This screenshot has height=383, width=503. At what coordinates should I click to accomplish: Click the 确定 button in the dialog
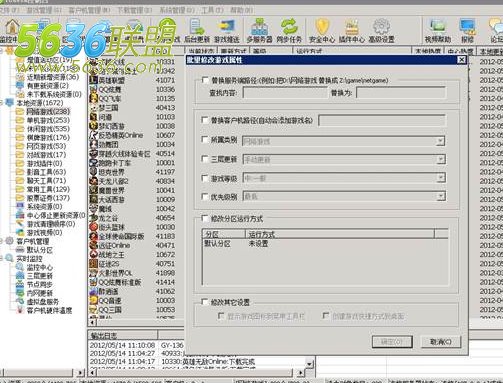pos(392,342)
